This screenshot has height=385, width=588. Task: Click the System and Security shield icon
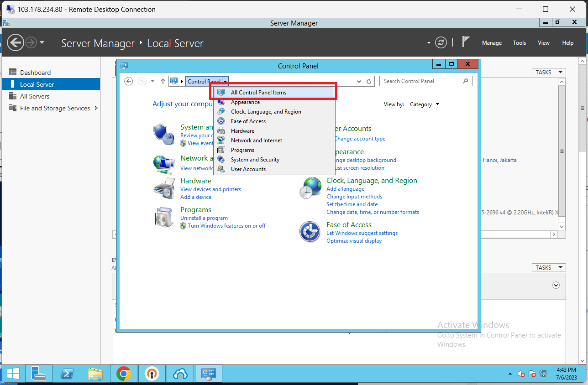(164, 134)
